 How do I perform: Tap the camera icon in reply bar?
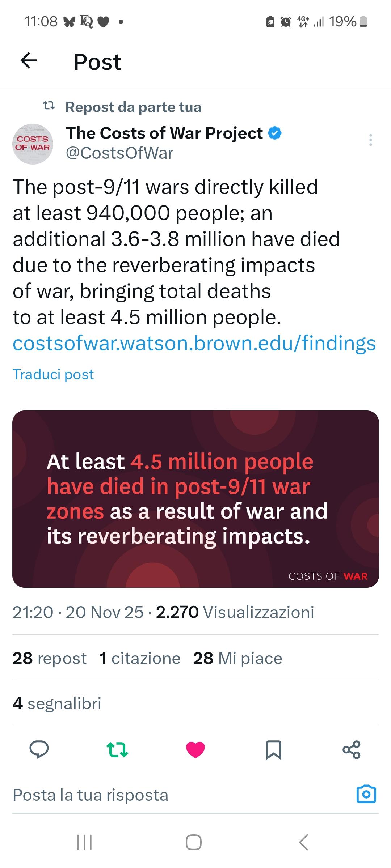366,795
